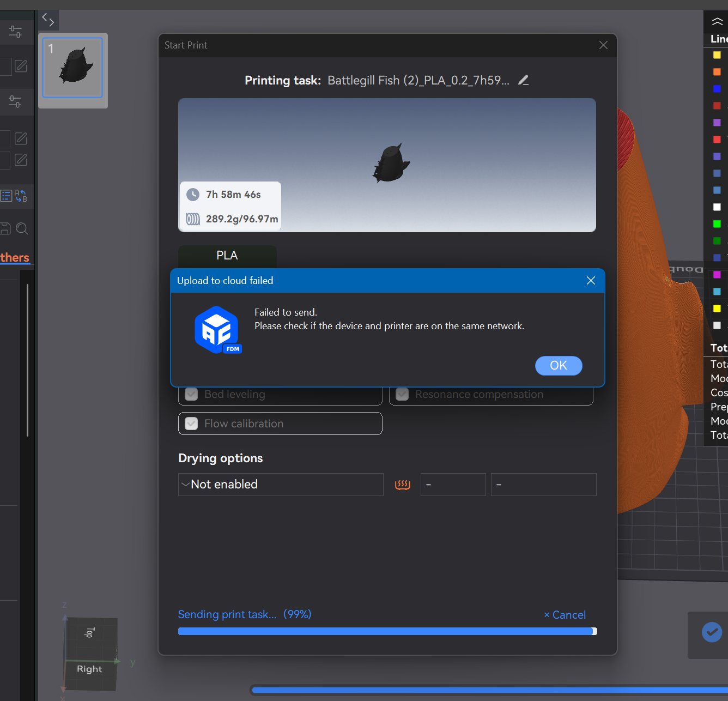Close the Upload to cloud failed popup

[x=591, y=280]
